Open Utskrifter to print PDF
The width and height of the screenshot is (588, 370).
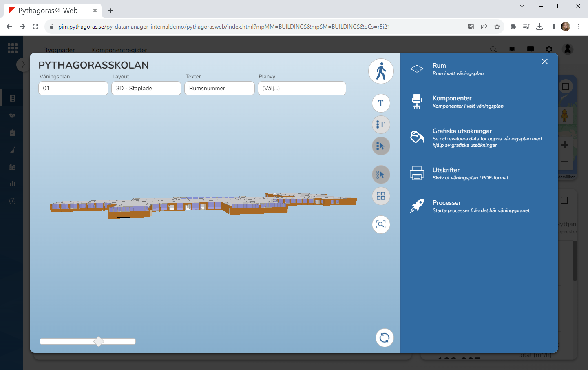446,170
